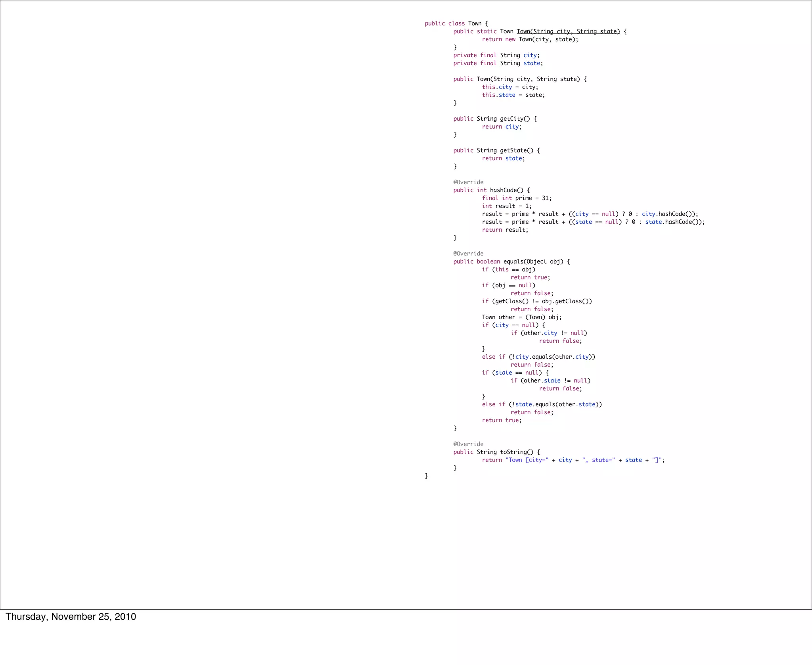Click 'public int hashCode() {' line
This screenshot has height=665, width=812.
492,190
